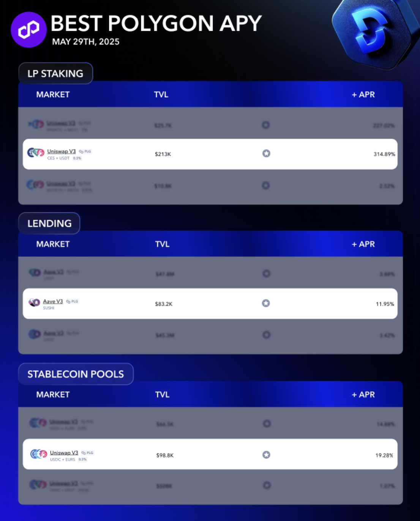Image resolution: width=420 pixels, height=521 pixels.
Task: Select the LENDING tab
Action: (x=49, y=223)
